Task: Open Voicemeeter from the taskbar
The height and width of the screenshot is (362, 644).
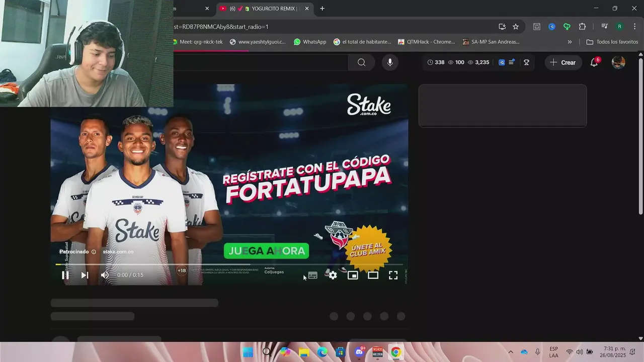Action: [377, 352]
